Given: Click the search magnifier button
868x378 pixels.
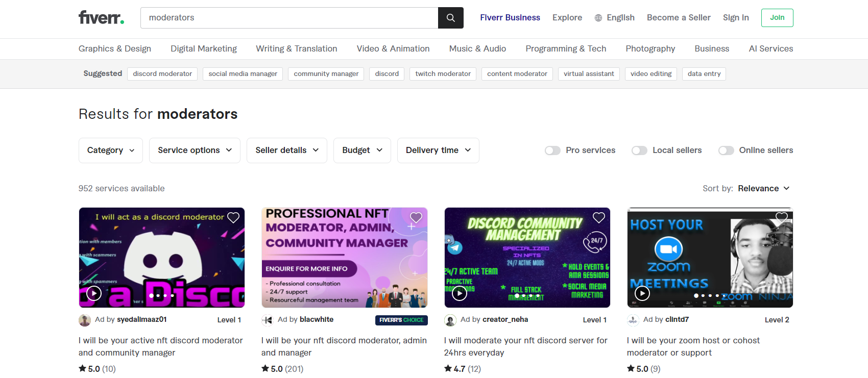Looking at the screenshot, I should point(451,18).
